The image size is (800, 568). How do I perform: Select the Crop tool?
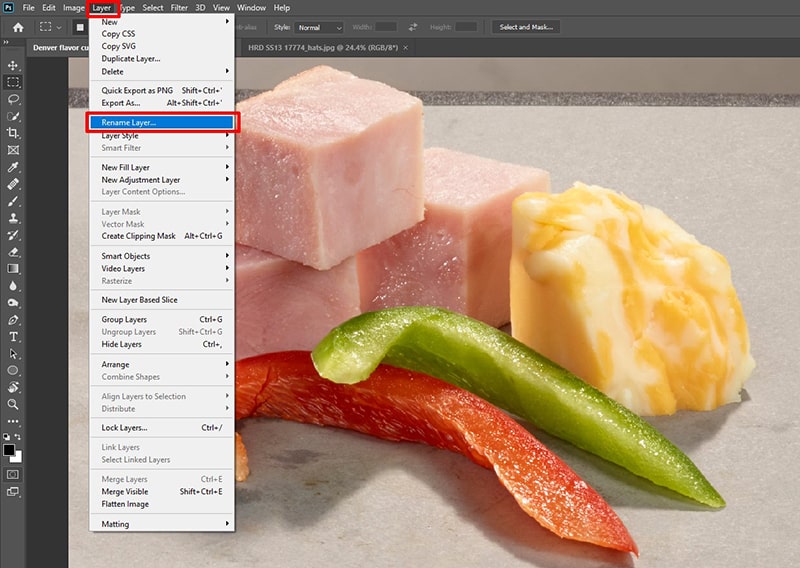[x=13, y=133]
